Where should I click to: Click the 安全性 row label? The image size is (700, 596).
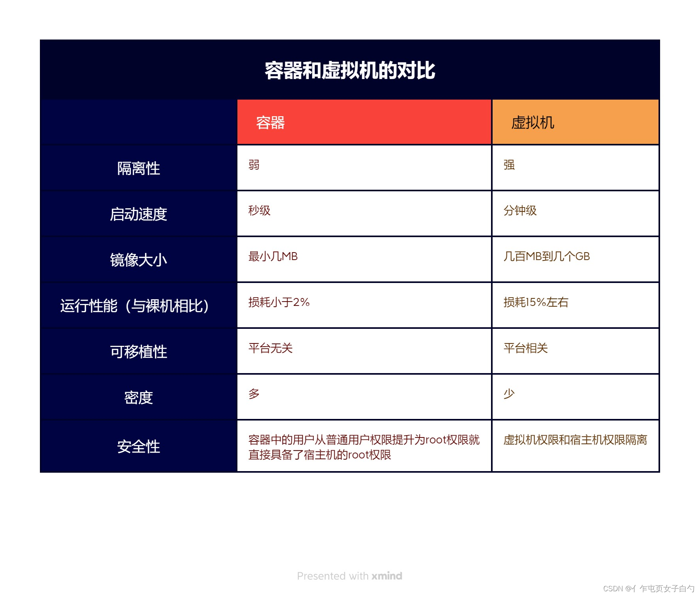[x=138, y=447]
